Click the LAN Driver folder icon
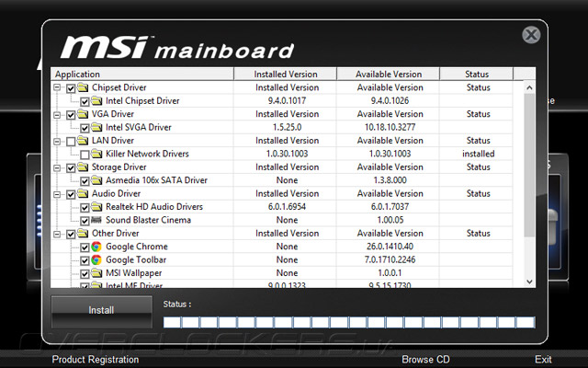This screenshot has height=368, width=588. (x=83, y=141)
